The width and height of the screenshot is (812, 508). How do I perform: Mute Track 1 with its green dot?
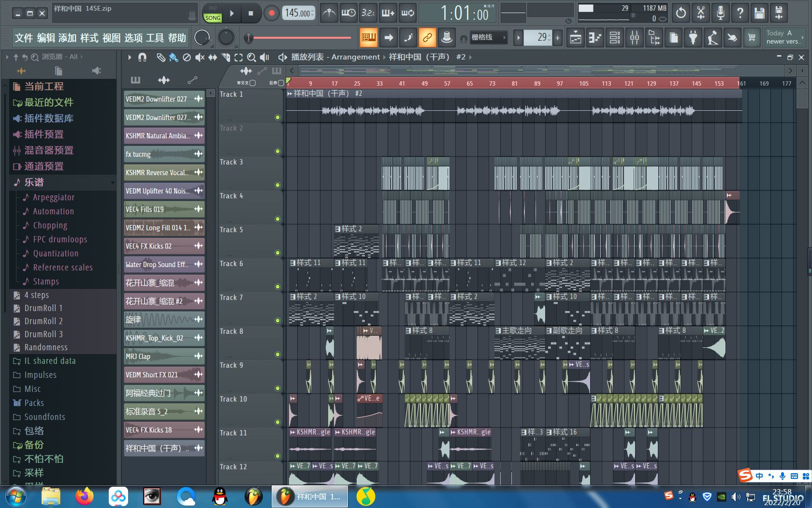pyautogui.click(x=277, y=117)
